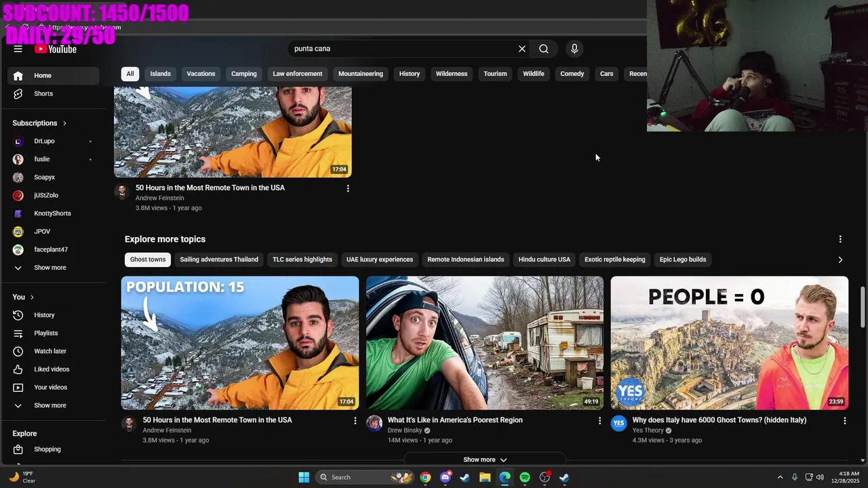The height and width of the screenshot is (488, 868).
Task: Open Playlists in the sidebar
Action: pyautogui.click(x=54, y=333)
